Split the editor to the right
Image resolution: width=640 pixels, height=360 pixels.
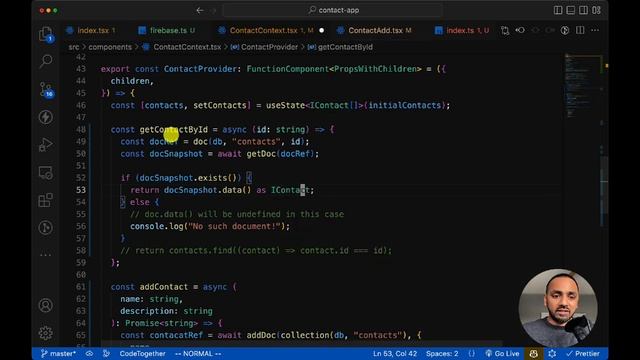580,30
